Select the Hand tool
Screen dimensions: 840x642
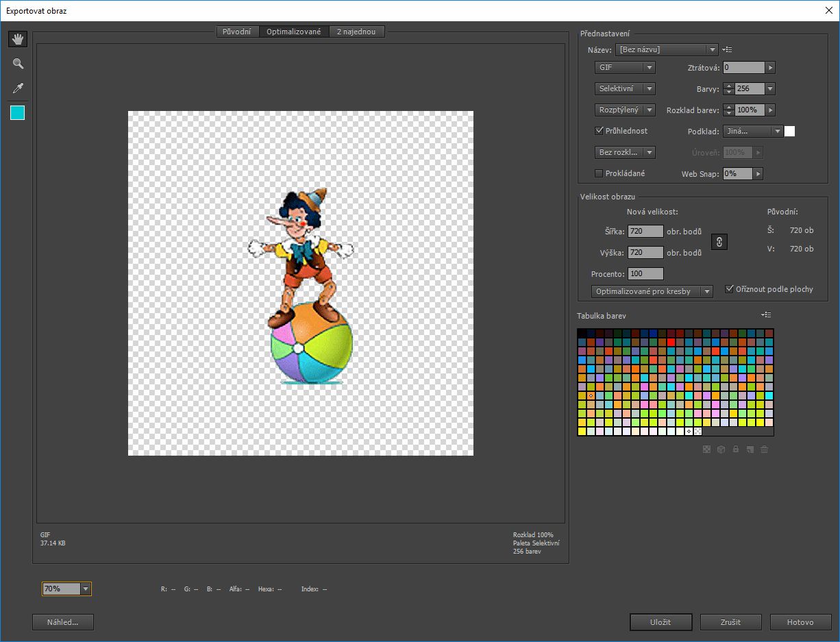18,38
